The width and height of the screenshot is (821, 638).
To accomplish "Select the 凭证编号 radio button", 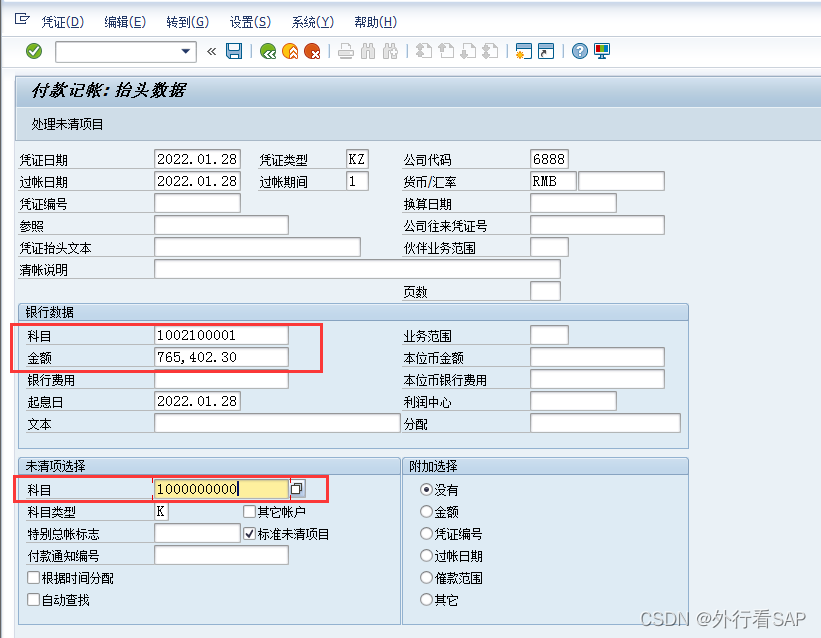I will (426, 533).
